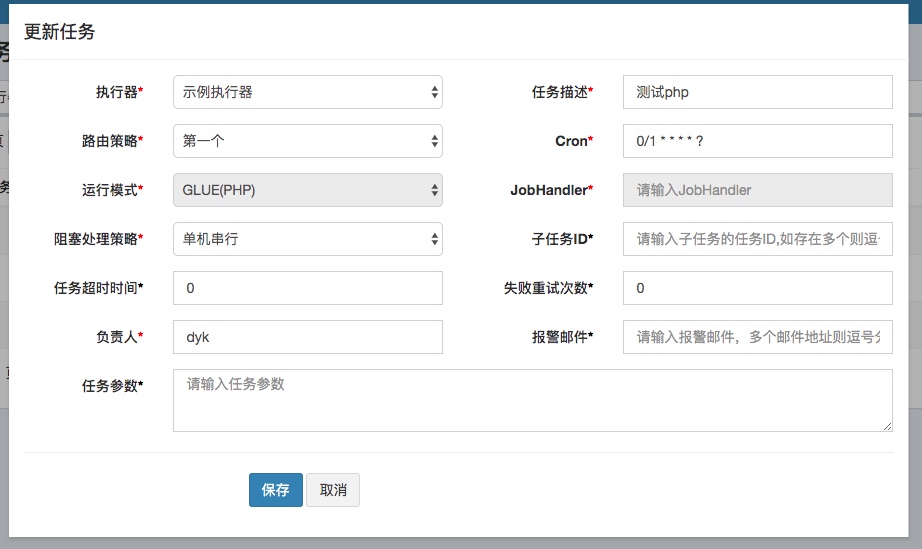Grab the 任务参数 textarea resize handle
This screenshot has width=922, height=549.
[x=887, y=426]
